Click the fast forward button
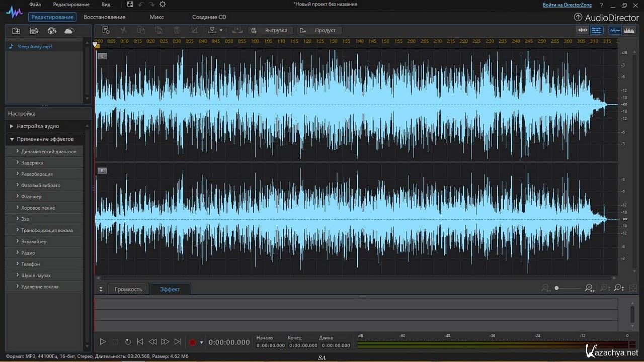Viewport: 644px width, 362px height. coord(165,342)
